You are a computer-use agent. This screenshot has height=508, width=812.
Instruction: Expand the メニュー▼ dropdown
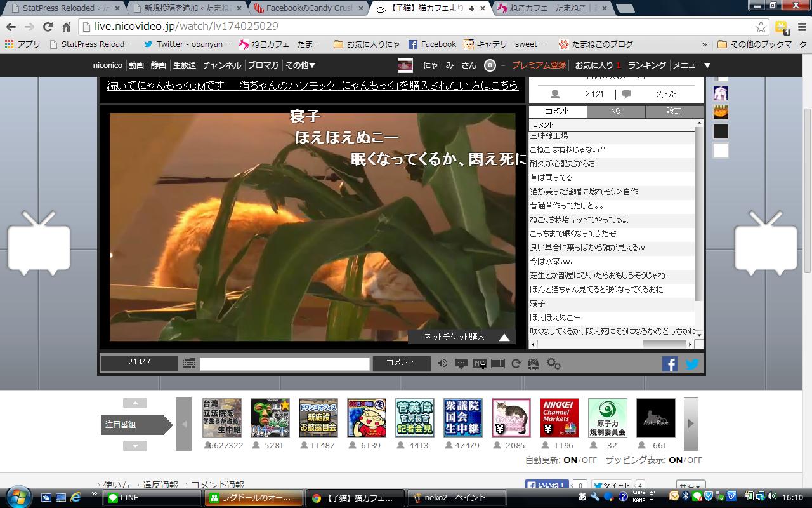point(691,65)
